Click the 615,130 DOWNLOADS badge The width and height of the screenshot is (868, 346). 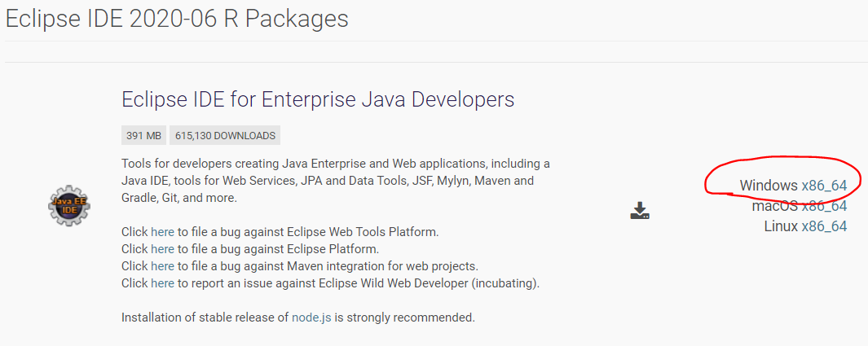tap(225, 135)
